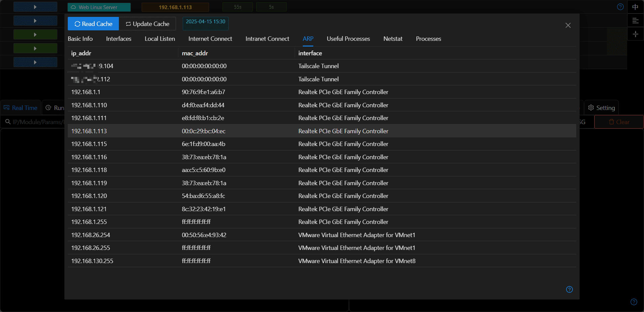This screenshot has width=644, height=312.
Task: Click the IP/Module/Params search field
Action: click(x=34, y=122)
